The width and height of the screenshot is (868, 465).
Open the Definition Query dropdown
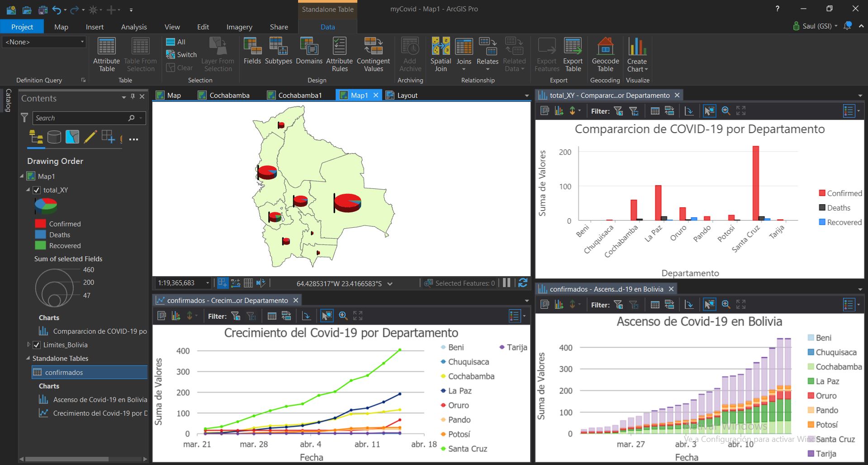coord(44,42)
